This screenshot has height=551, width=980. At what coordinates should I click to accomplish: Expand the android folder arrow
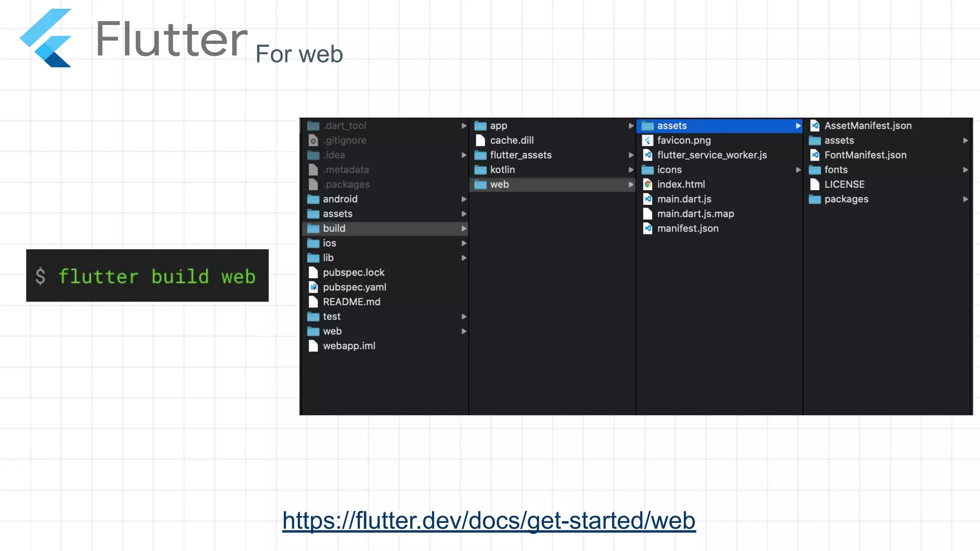[464, 199]
